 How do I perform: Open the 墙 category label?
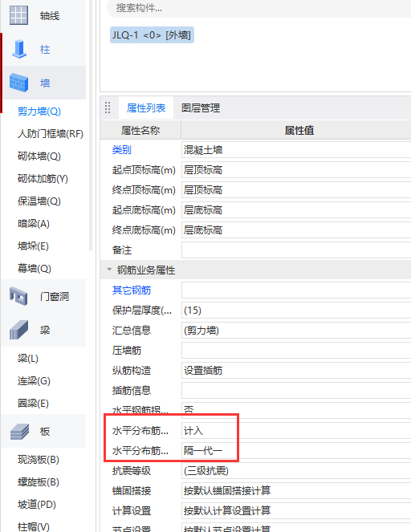click(x=45, y=83)
